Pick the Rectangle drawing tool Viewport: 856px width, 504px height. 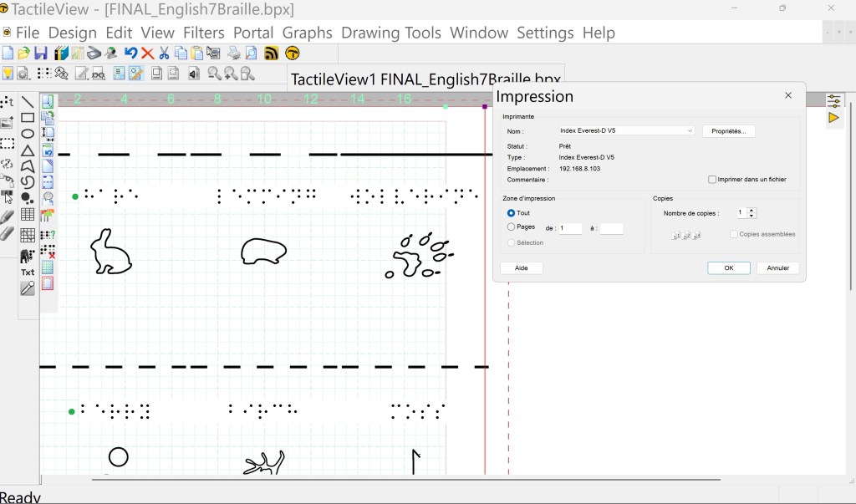(x=28, y=118)
